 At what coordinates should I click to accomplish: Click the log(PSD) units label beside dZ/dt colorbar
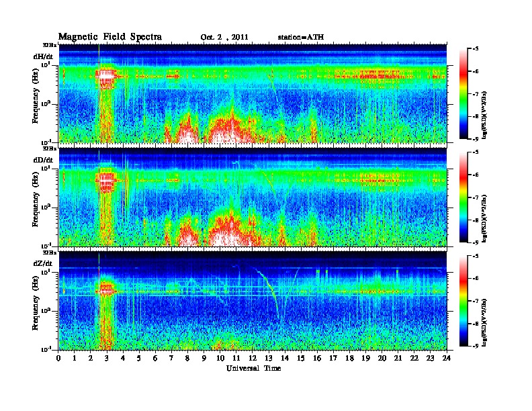(x=484, y=322)
